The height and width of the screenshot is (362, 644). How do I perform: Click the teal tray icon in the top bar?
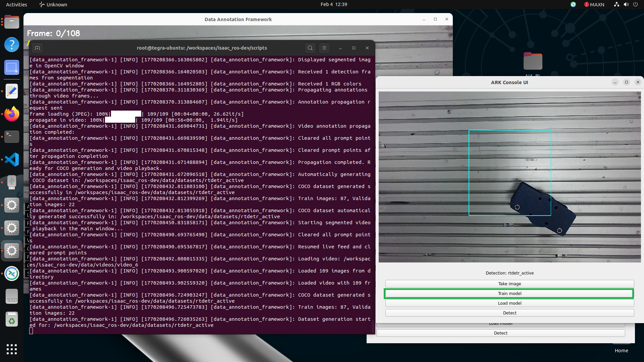coord(573,4)
